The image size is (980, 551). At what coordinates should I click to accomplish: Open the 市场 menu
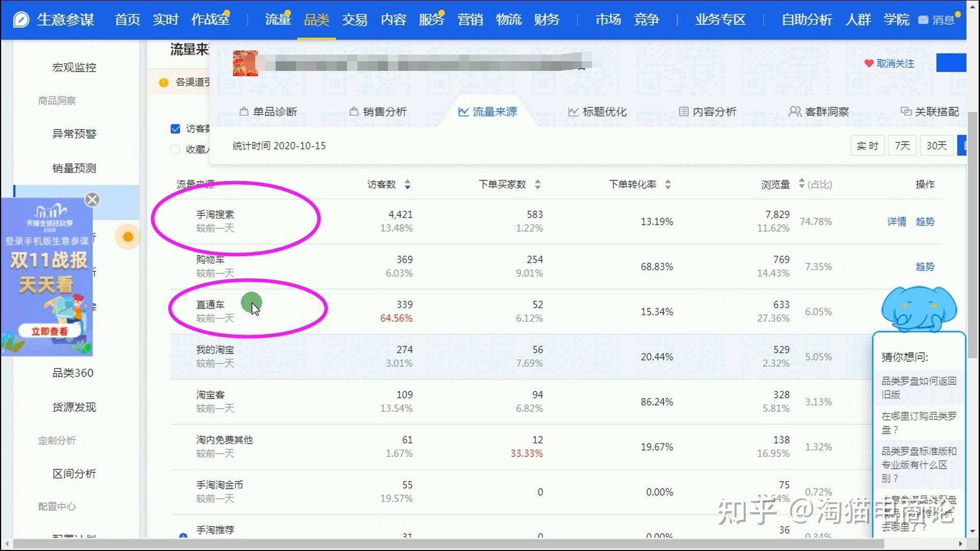608,20
